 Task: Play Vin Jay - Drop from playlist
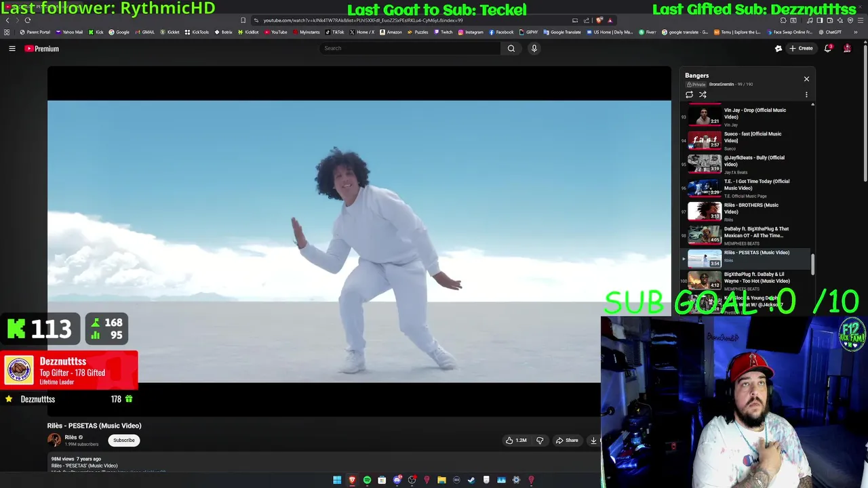pos(746,117)
